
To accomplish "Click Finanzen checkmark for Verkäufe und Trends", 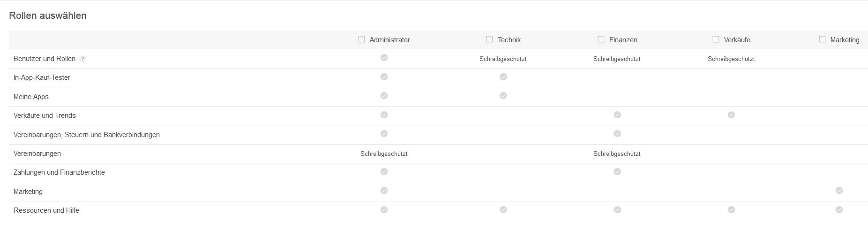I will tap(617, 115).
